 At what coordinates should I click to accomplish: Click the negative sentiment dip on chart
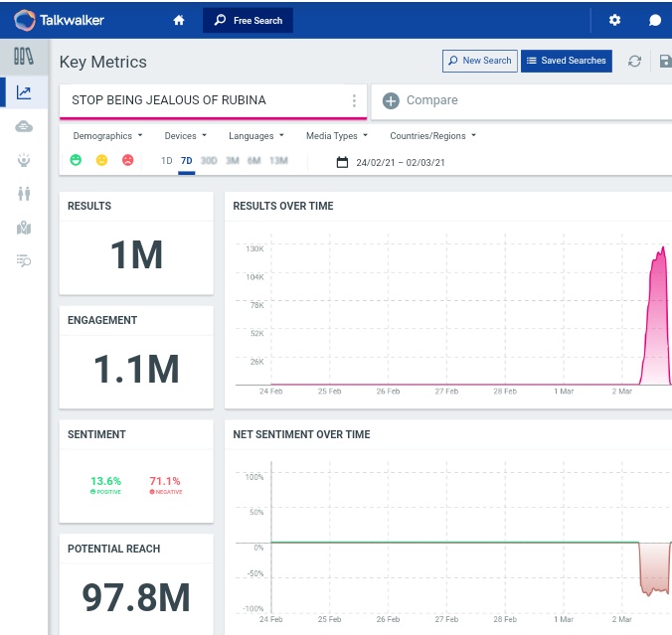(654, 569)
